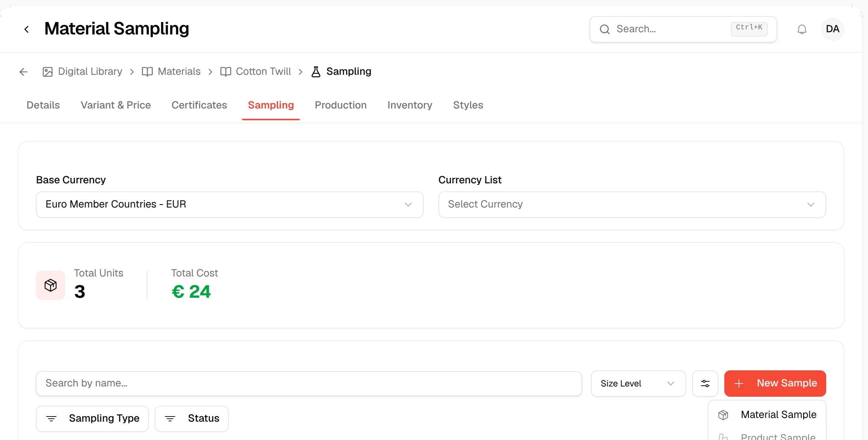Expand the Size Level dropdown
This screenshot has width=868, height=440.
[x=638, y=384]
